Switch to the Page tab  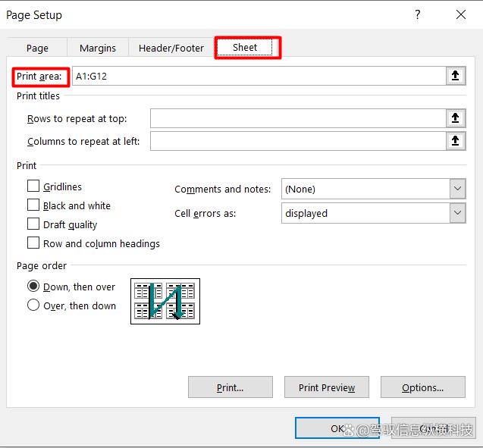tap(37, 48)
